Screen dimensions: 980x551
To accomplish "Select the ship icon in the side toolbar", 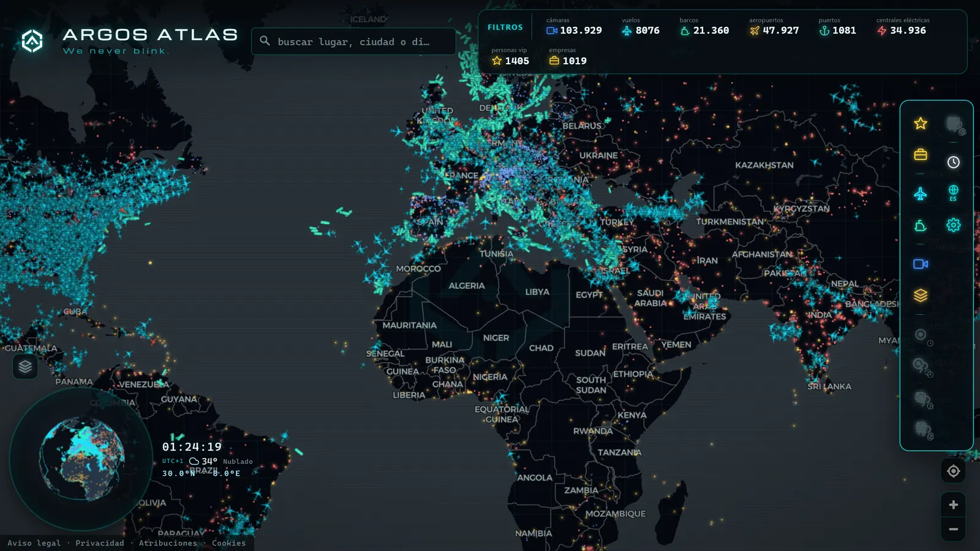I will click(921, 225).
